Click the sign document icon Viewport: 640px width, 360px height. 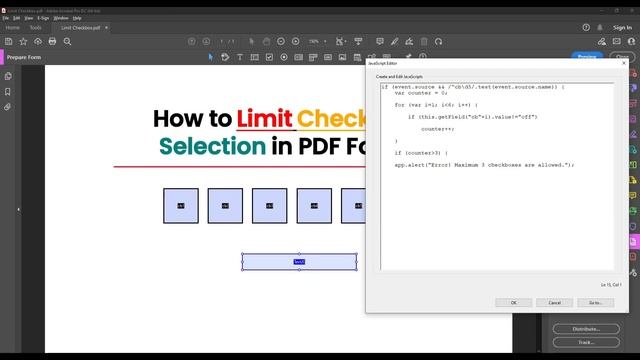pos(409,42)
